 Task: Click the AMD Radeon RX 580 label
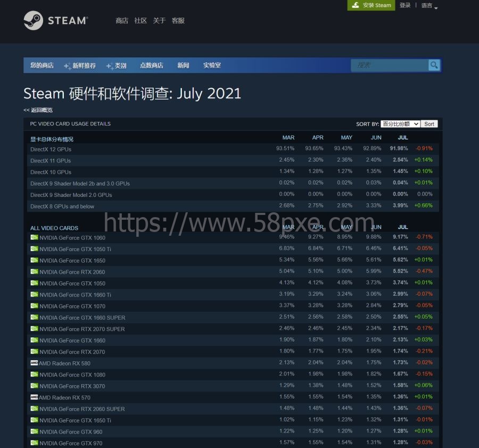coord(65,363)
